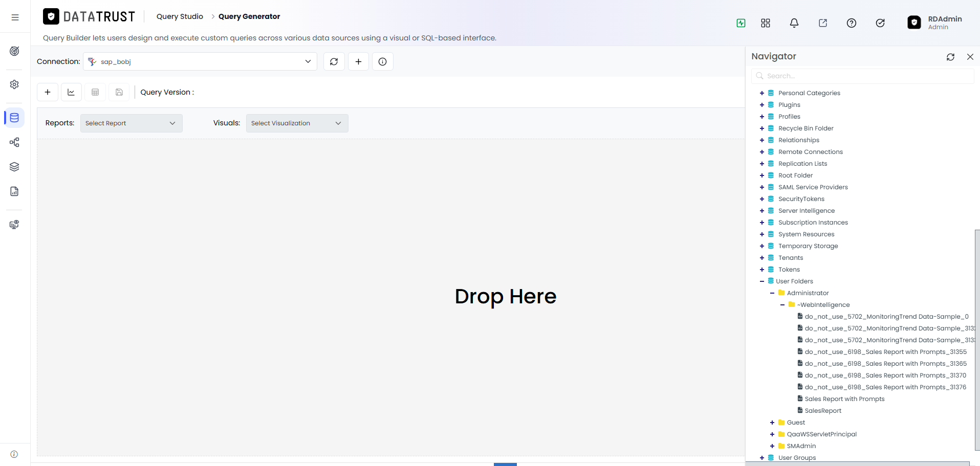This screenshot has height=466, width=980.
Task: Select Subscription Instances tree item
Action: coord(813,223)
